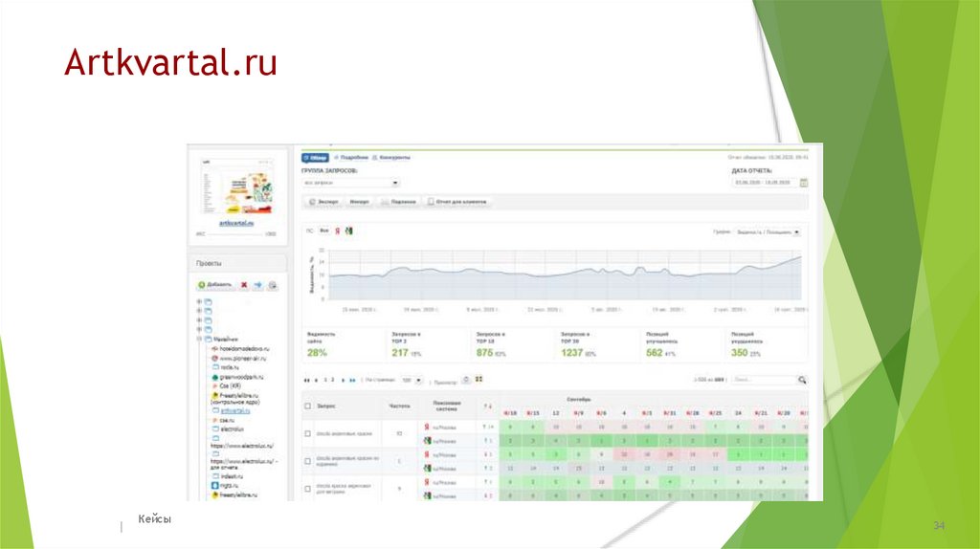Screen dimensions: 980x549
Task: Expand the second collapsed project folder
Action: tap(199, 311)
